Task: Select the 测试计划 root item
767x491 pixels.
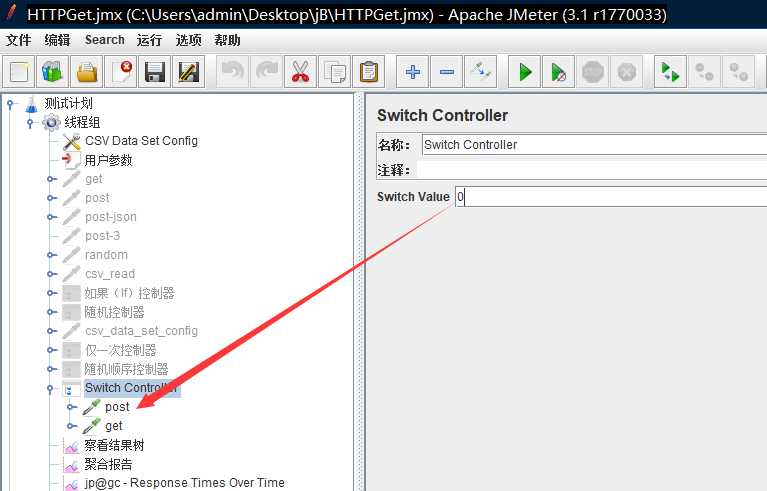Action: coord(68,103)
